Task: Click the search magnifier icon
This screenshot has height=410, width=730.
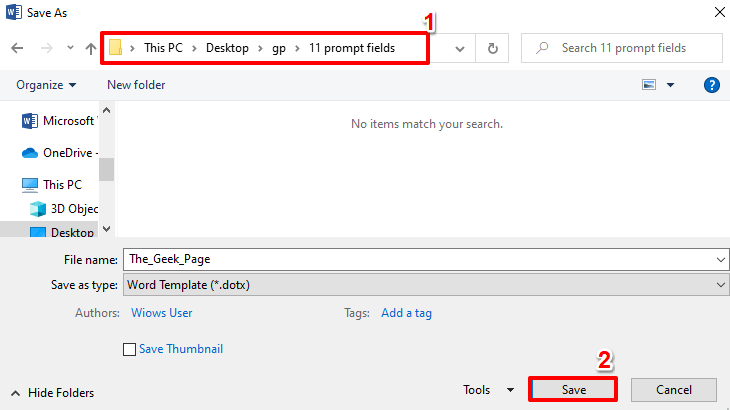Action: coord(541,48)
